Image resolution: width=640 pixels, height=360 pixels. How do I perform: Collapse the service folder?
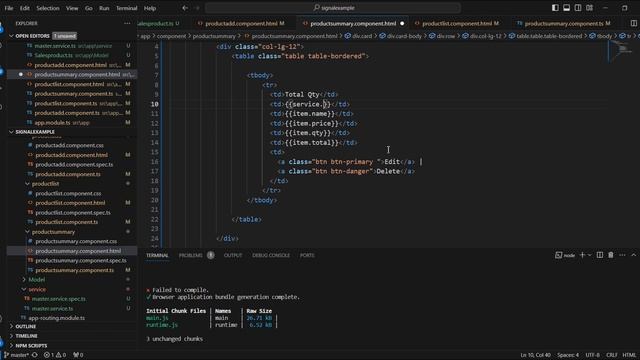(37, 289)
